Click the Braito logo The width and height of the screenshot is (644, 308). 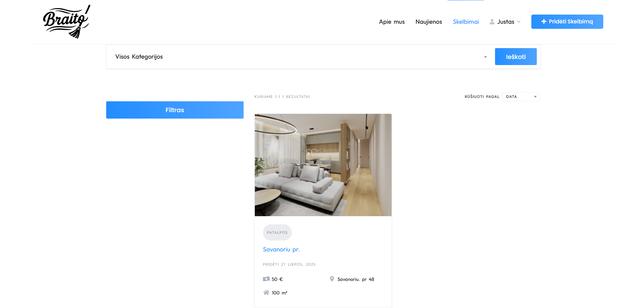click(x=67, y=22)
